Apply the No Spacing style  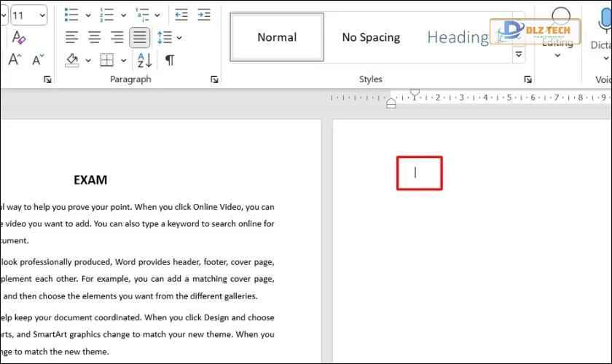coord(371,37)
